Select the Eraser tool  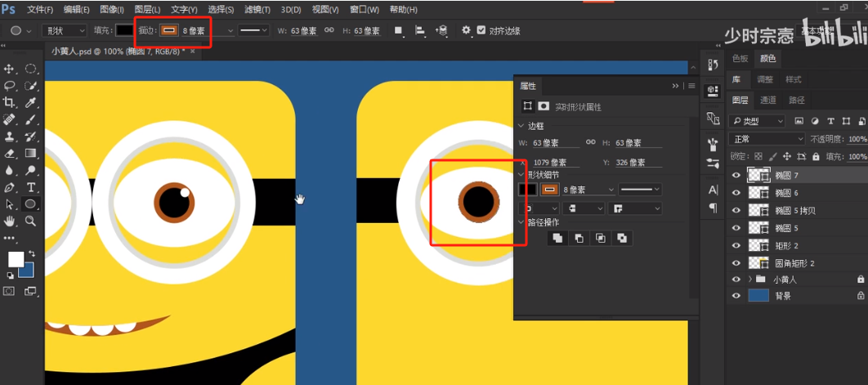[9, 154]
